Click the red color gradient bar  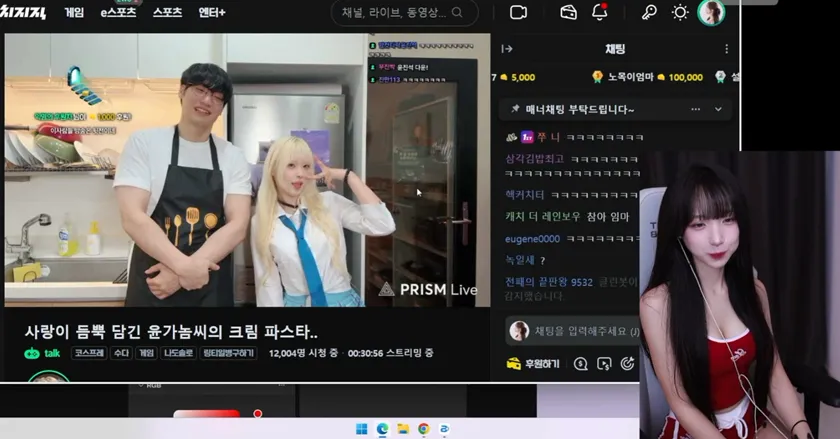[206, 413]
